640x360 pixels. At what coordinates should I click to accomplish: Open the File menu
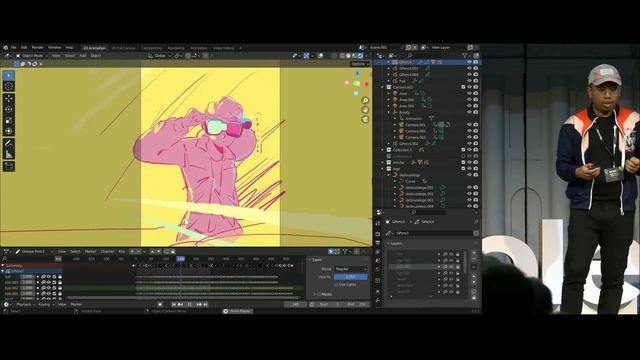click(13, 48)
